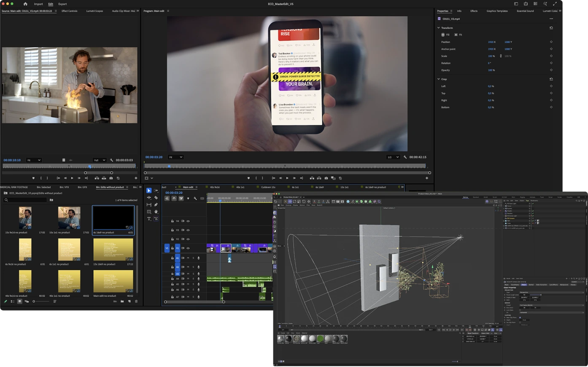
Task: Collapse the Transform section
Action: [439, 28]
